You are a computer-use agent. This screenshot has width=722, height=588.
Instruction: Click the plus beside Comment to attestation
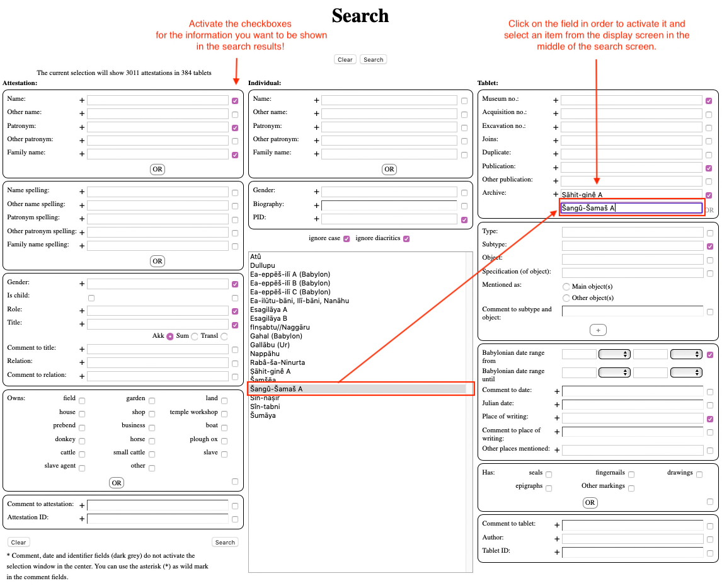pos(82,505)
